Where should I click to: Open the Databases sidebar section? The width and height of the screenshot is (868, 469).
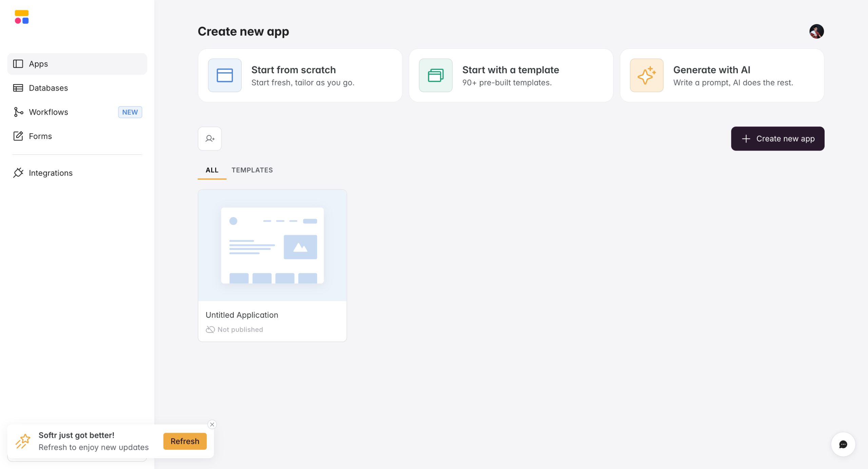click(48, 88)
